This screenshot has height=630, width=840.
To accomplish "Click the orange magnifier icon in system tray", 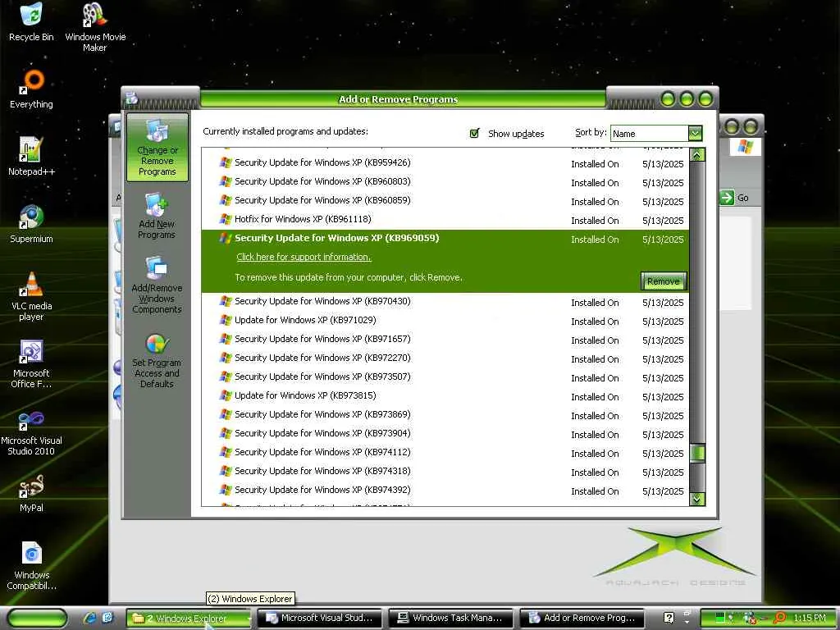I will (x=780, y=618).
